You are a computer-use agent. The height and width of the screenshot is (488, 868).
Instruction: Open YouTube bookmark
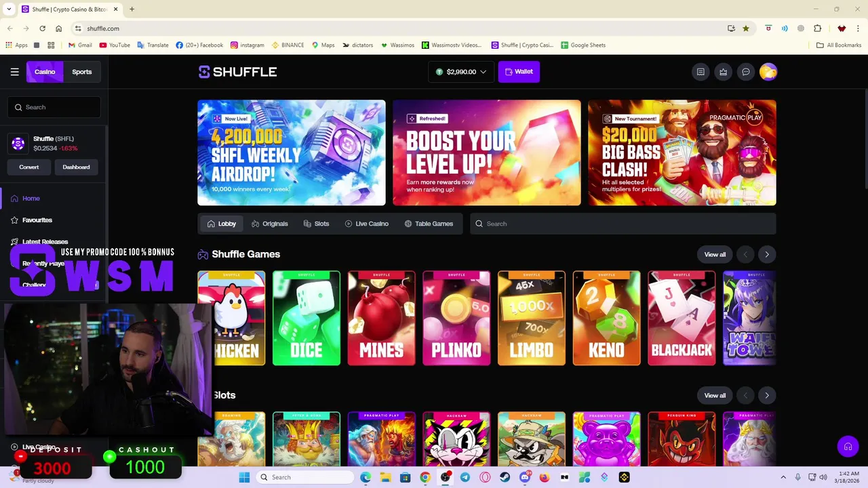tap(115, 45)
